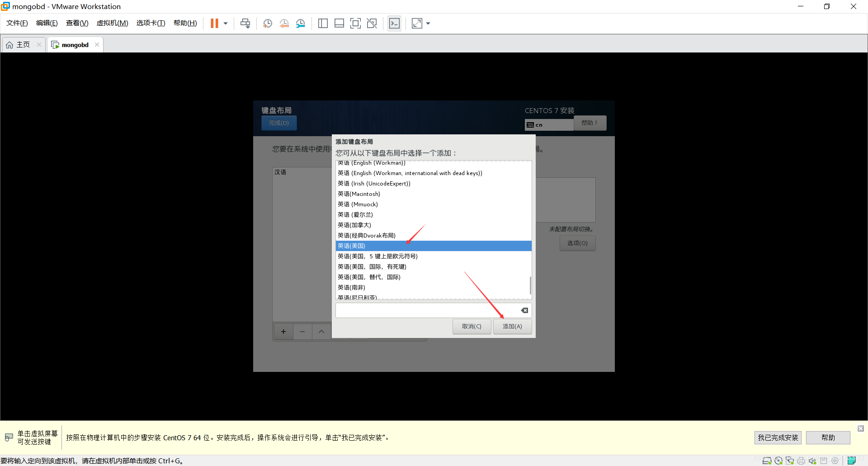Click the move layout up arrow
Screen dimensions: 868x466
(321, 332)
